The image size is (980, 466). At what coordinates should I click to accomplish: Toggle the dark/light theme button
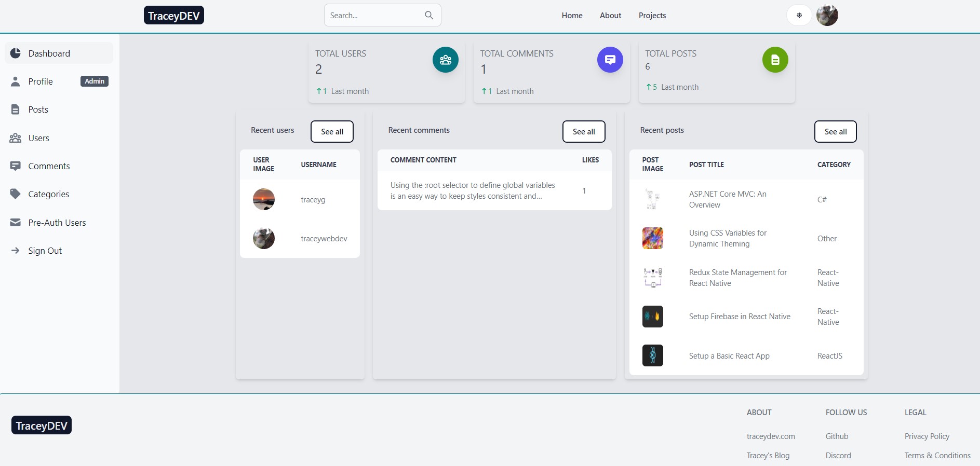[799, 16]
